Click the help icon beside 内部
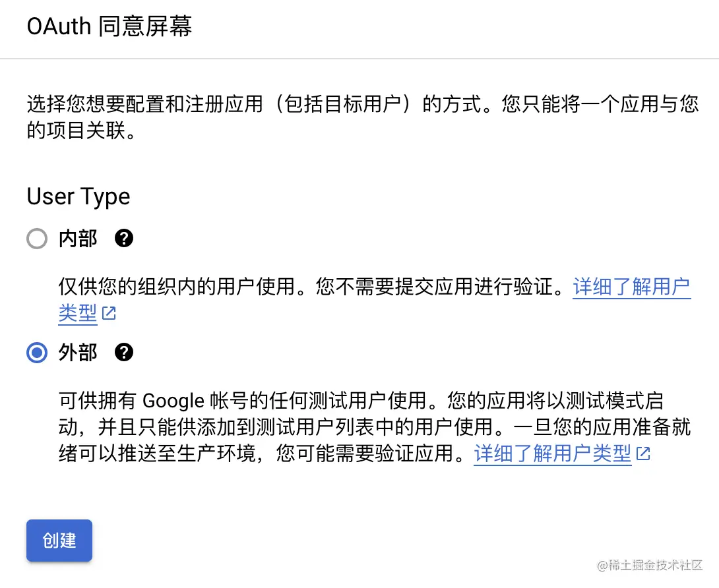719x588 pixels. tap(124, 239)
